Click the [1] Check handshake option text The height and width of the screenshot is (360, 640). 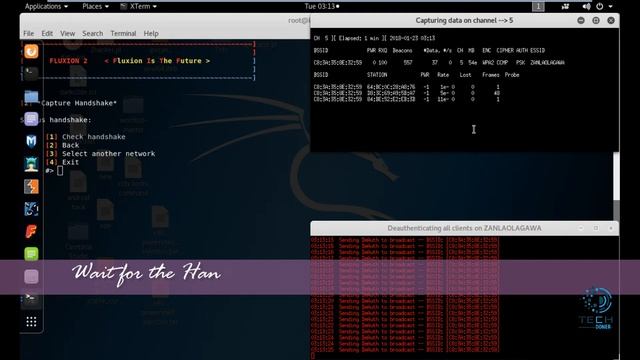[86, 137]
